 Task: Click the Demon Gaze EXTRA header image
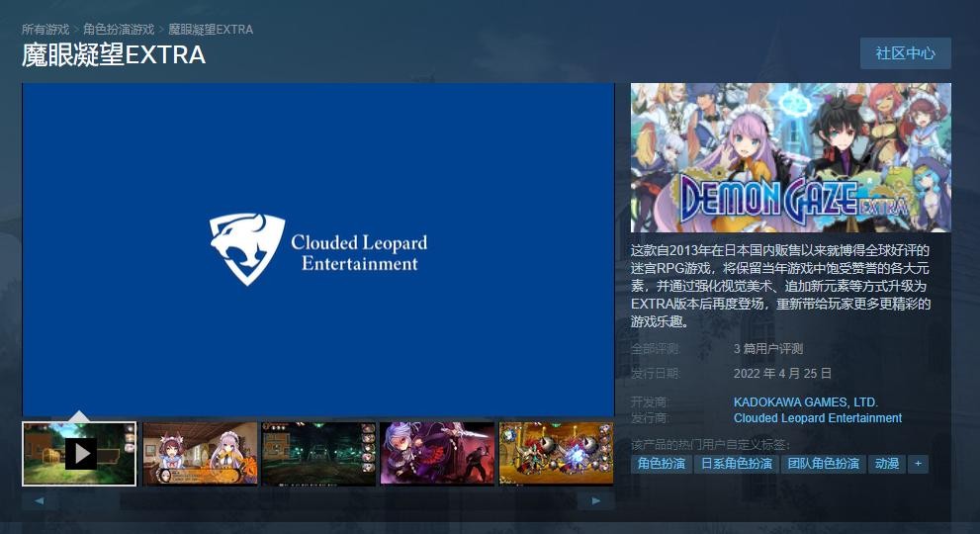790,157
